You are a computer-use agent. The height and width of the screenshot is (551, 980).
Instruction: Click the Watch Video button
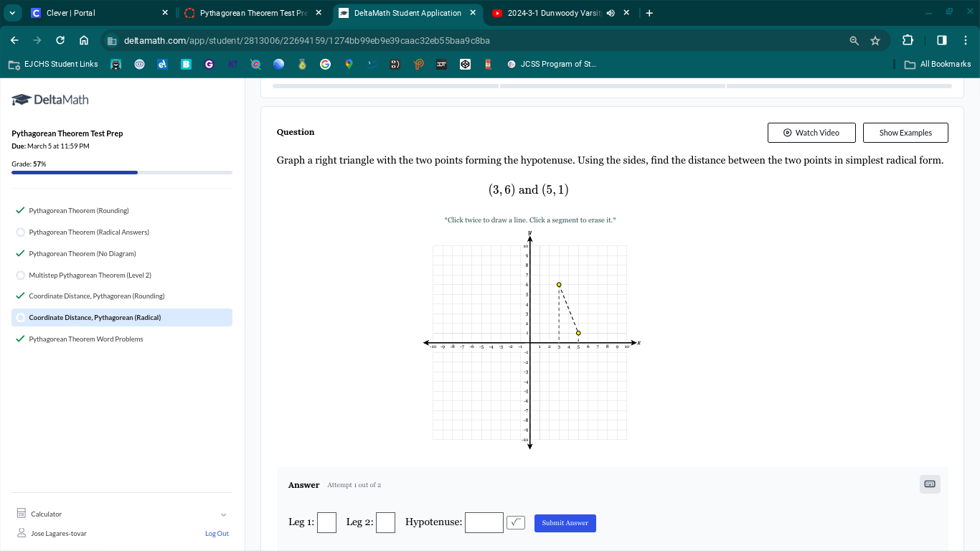[811, 133]
